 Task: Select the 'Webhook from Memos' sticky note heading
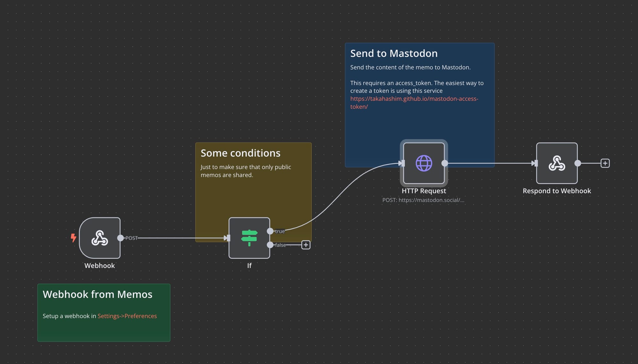[x=97, y=294]
